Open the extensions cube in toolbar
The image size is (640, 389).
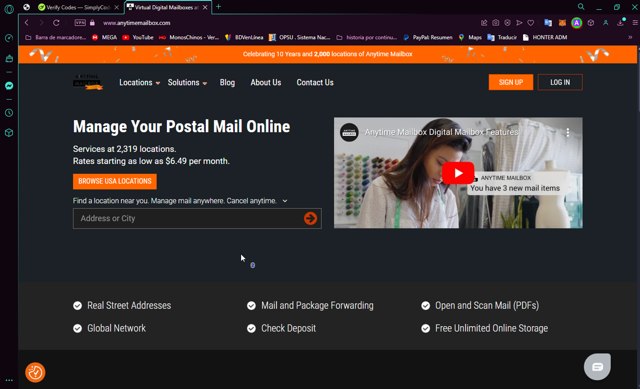coord(591,23)
